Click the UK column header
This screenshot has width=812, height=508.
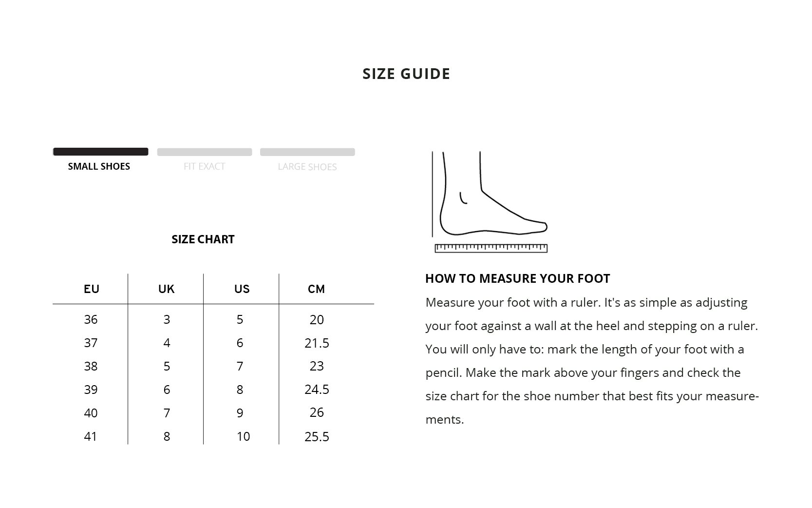pyautogui.click(x=166, y=289)
